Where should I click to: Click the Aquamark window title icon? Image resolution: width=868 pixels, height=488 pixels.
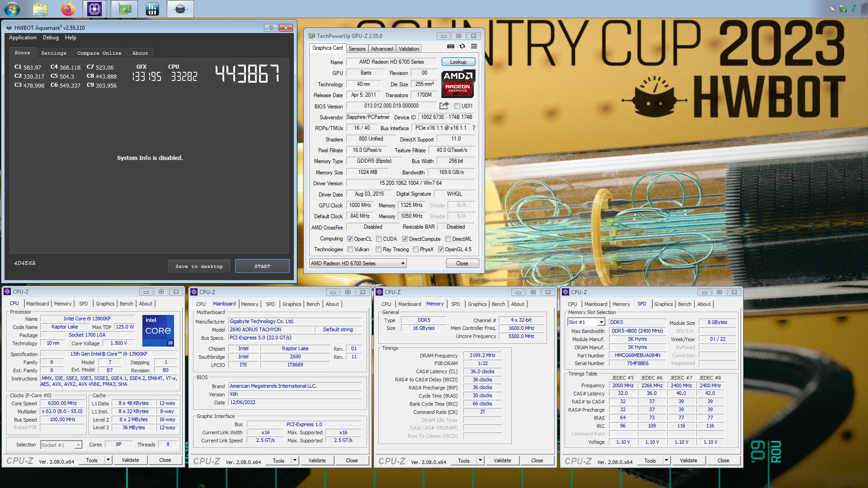pos(9,28)
